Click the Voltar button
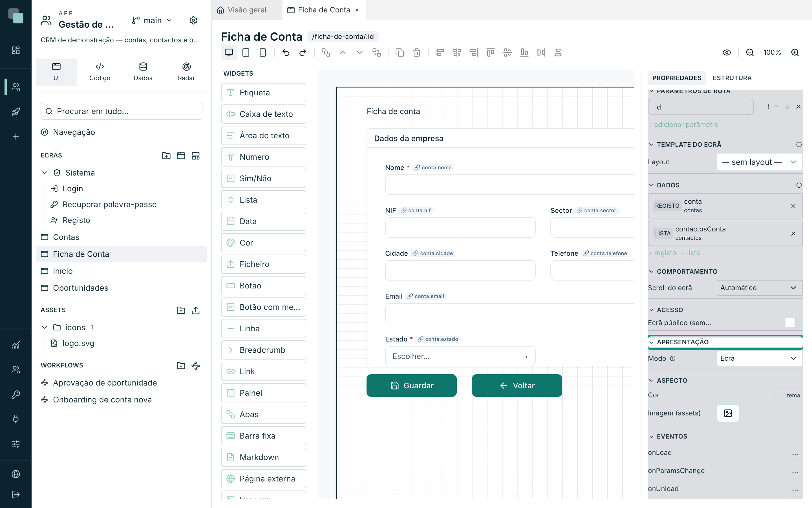The width and height of the screenshot is (812, 508). 517,385
